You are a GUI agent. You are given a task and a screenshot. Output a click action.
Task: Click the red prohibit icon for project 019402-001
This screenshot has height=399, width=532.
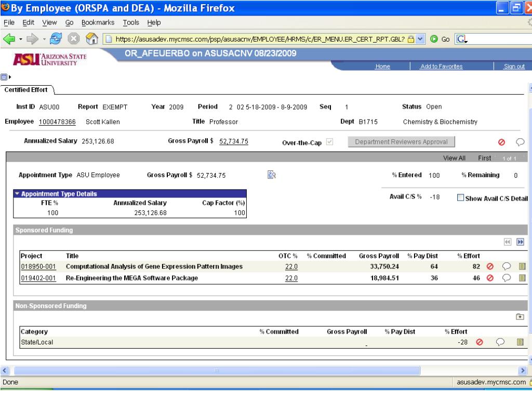tap(490, 278)
